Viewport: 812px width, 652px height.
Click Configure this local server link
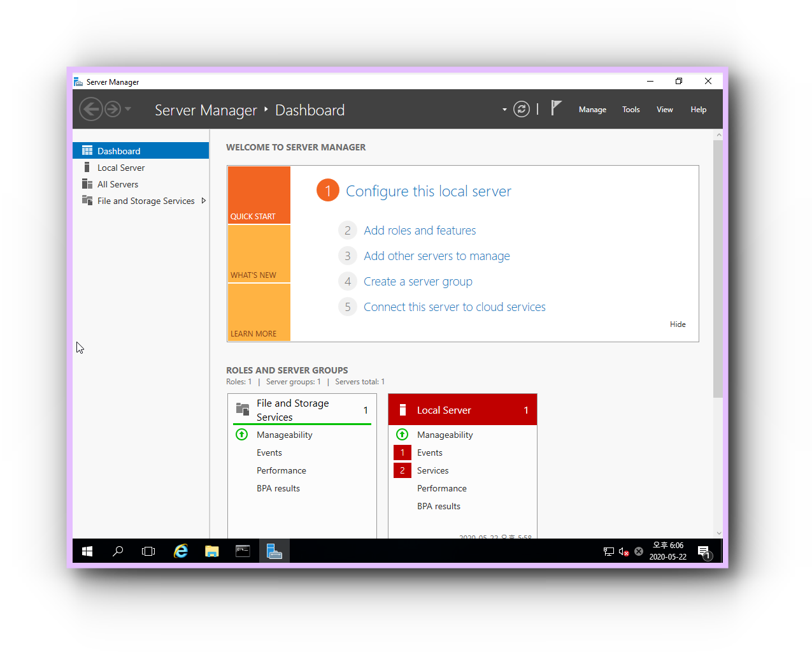[429, 191]
